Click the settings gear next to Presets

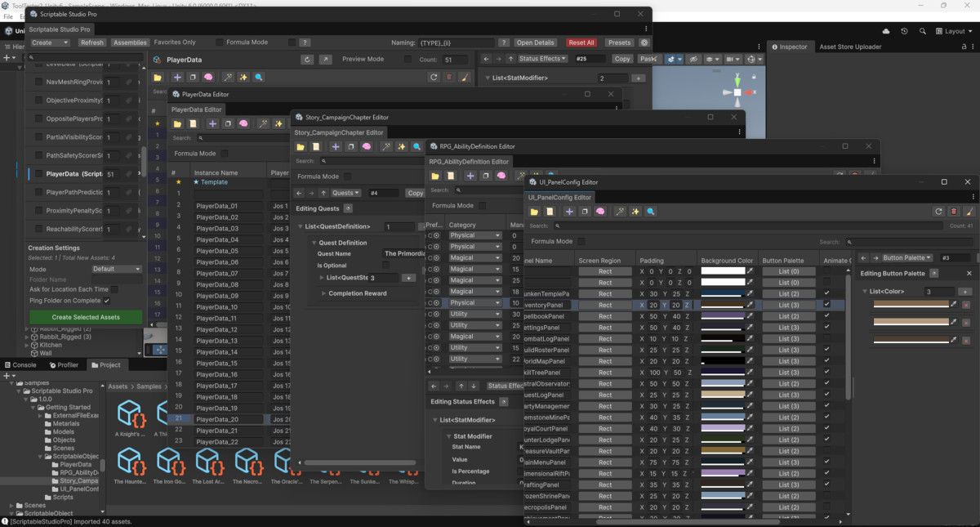click(x=644, y=42)
